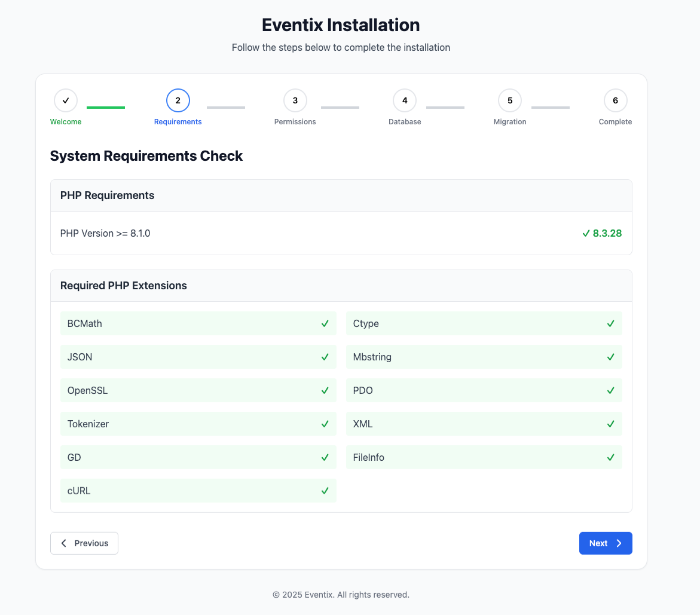This screenshot has width=700, height=615.
Task: Click the checkmark next to the cURL extension
Action: (325, 491)
